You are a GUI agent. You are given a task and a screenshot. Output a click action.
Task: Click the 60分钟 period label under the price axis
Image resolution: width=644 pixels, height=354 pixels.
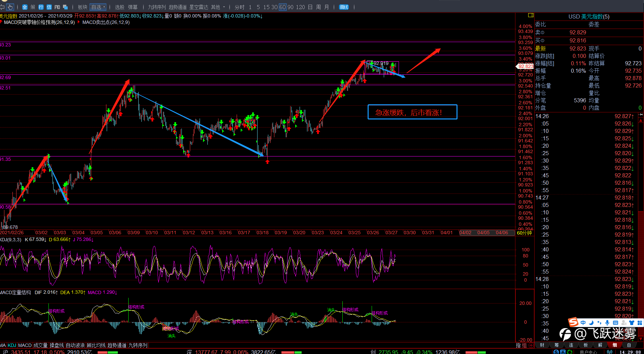coord(524,233)
